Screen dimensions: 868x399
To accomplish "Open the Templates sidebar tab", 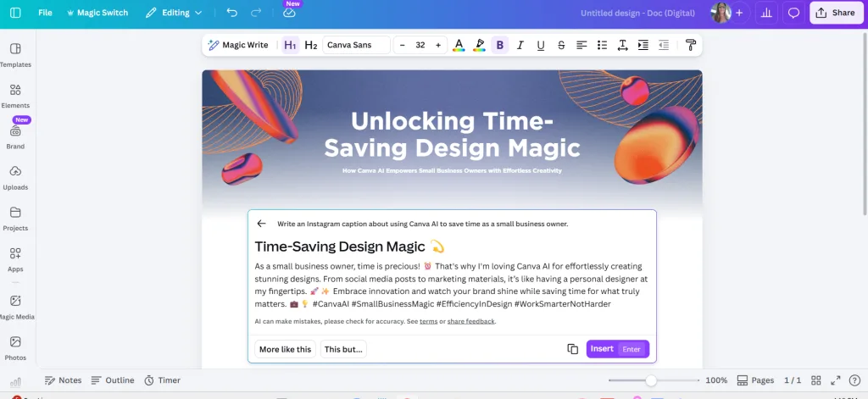I will [15, 55].
